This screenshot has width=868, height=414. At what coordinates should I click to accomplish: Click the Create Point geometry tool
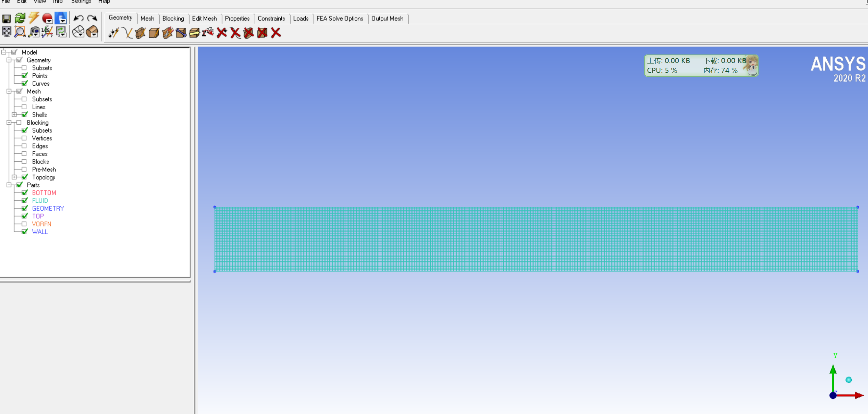click(113, 33)
